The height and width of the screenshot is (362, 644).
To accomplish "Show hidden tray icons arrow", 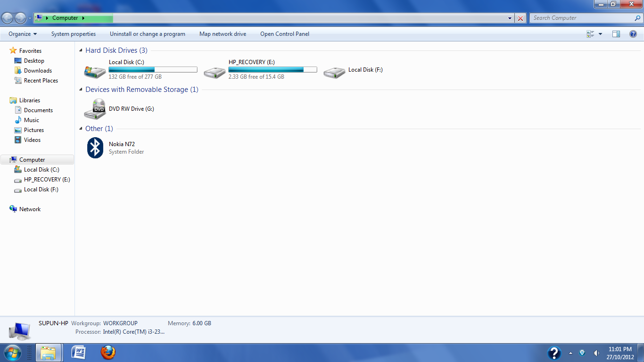I will (570, 353).
